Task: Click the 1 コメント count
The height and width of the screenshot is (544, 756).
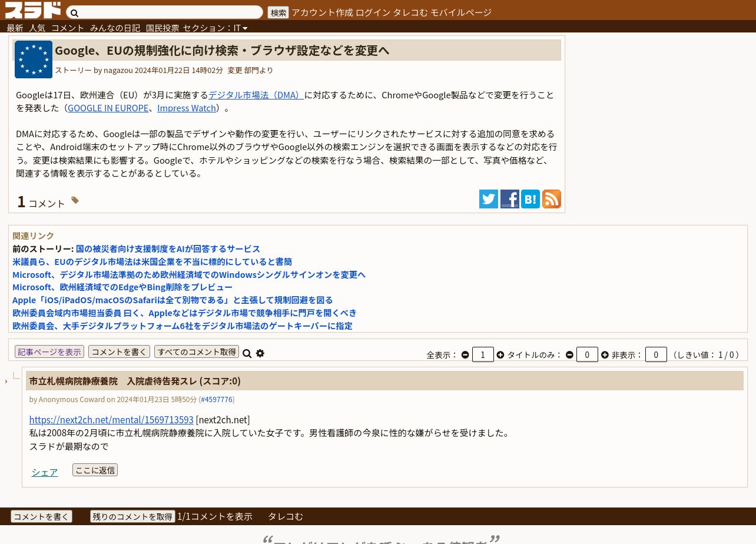Action: coord(41,202)
